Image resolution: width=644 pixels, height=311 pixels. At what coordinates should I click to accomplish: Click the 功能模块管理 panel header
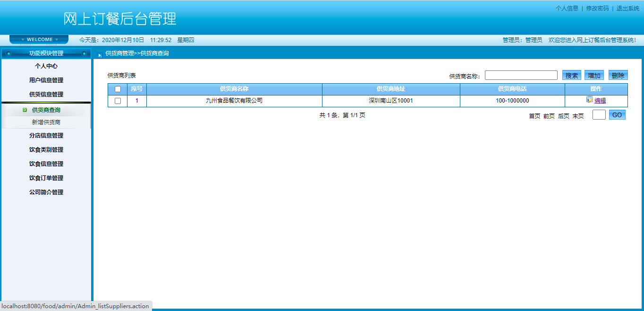[46, 53]
